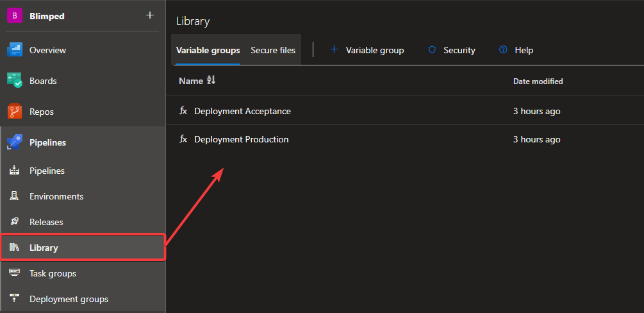The width and height of the screenshot is (644, 313).
Task: Open the Pipelines sub-item label
Action: [47, 171]
